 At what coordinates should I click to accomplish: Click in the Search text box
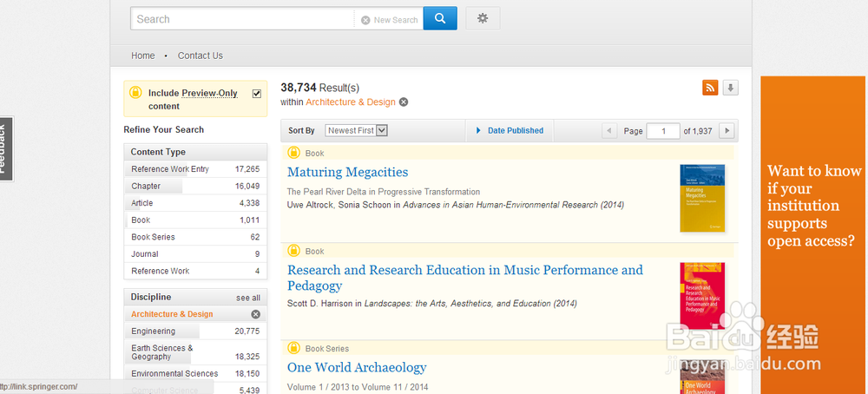241,19
